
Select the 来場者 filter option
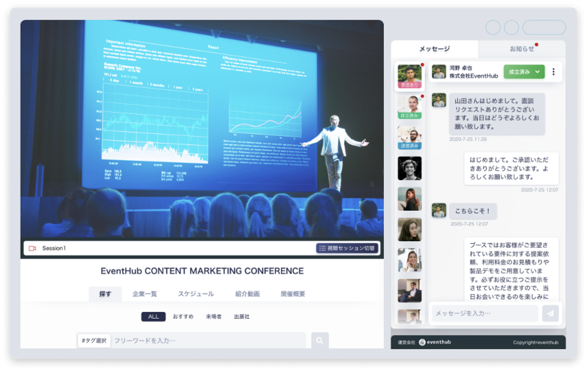point(214,317)
